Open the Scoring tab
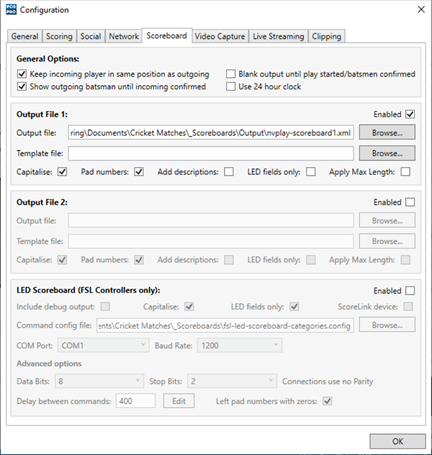Screen dimensions: 432x455 (x=59, y=36)
